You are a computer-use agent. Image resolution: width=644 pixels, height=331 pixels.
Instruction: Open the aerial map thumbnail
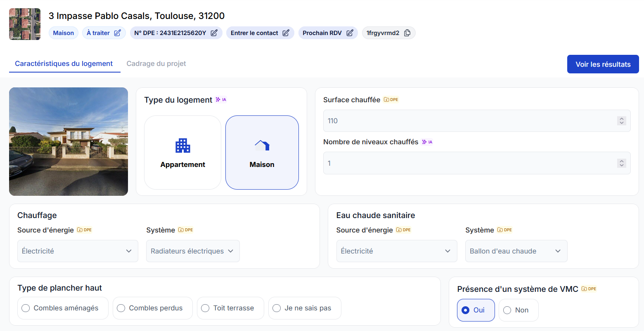point(25,24)
